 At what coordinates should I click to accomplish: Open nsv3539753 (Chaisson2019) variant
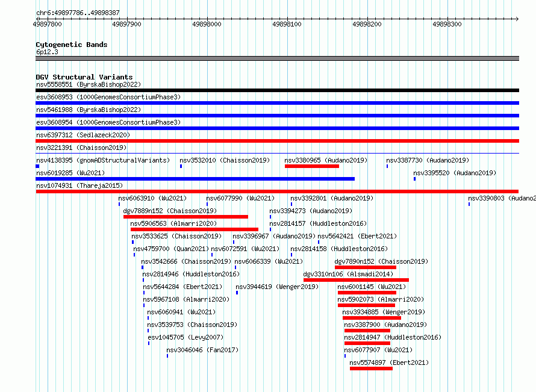(192, 325)
